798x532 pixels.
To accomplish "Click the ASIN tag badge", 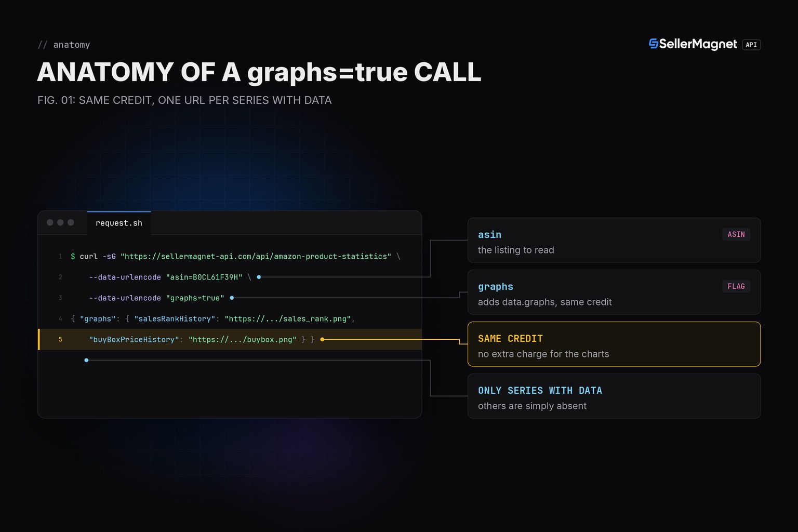I will [x=736, y=234].
